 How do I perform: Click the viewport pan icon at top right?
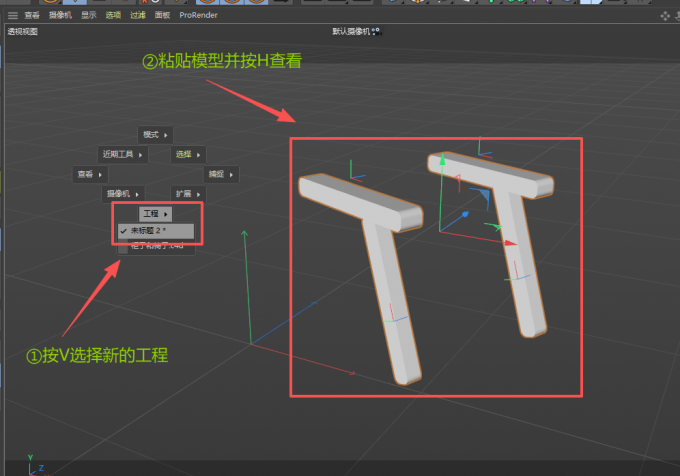pos(664,16)
